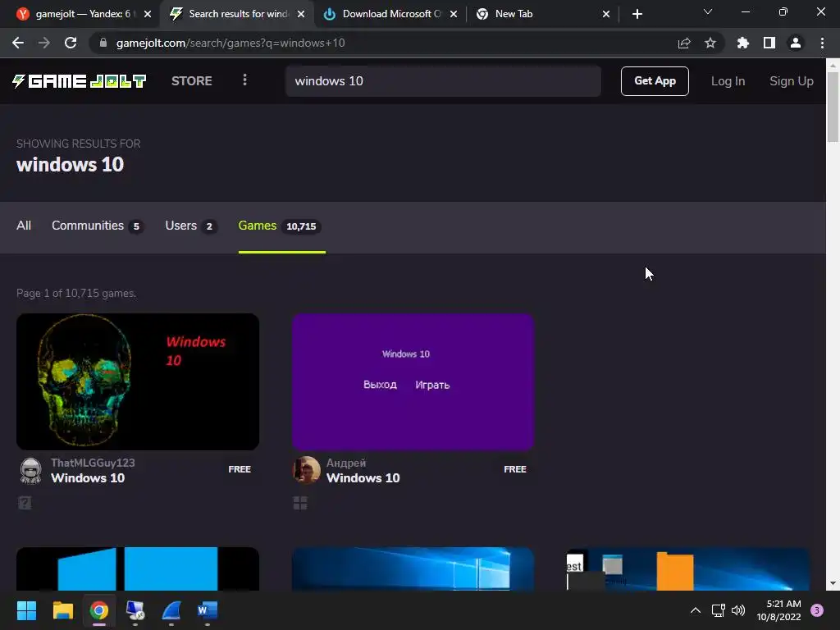Open the Windows wallpaper game thumbnail

click(413, 569)
